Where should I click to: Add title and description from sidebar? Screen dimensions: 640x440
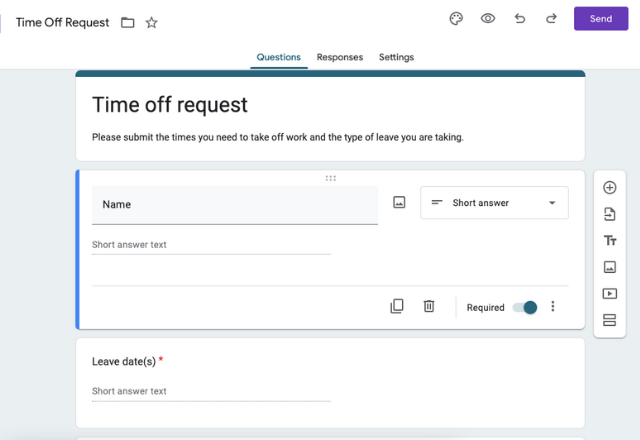[x=610, y=240]
